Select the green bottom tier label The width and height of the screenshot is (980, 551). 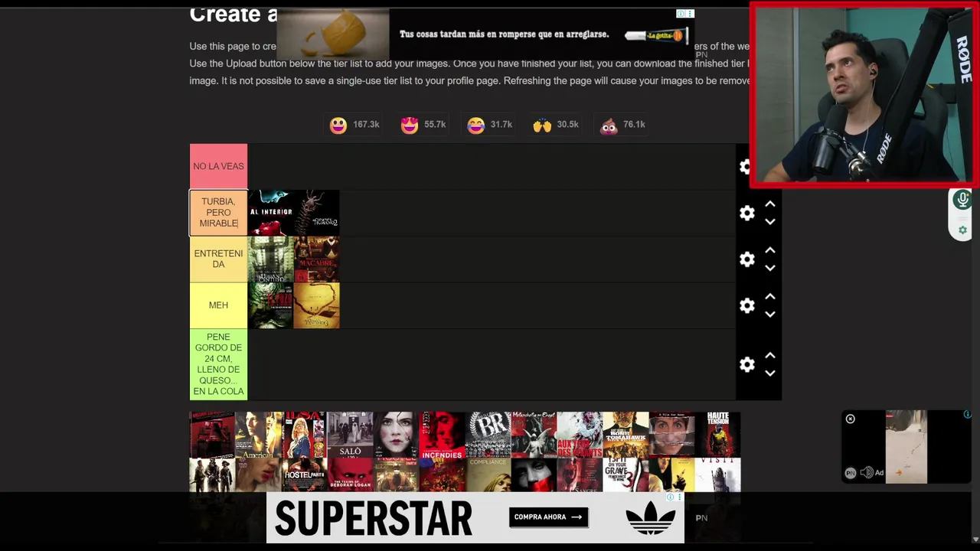pos(218,364)
